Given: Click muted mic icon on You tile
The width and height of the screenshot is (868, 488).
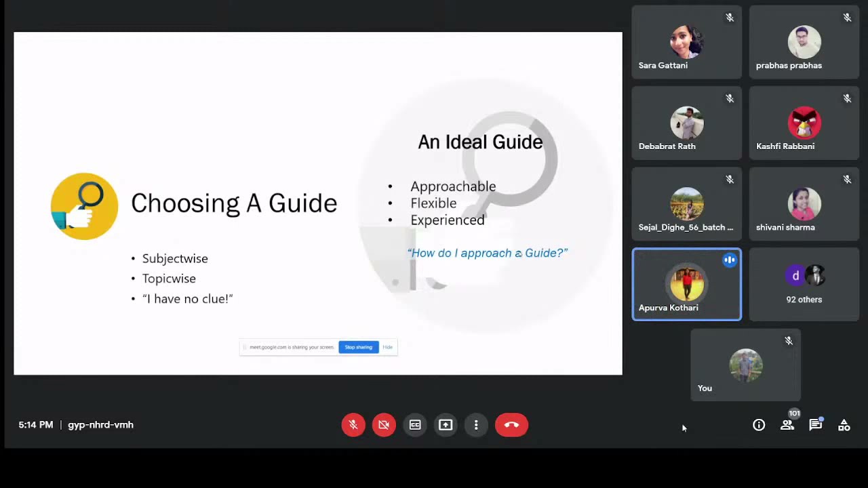Looking at the screenshot, I should [x=789, y=341].
